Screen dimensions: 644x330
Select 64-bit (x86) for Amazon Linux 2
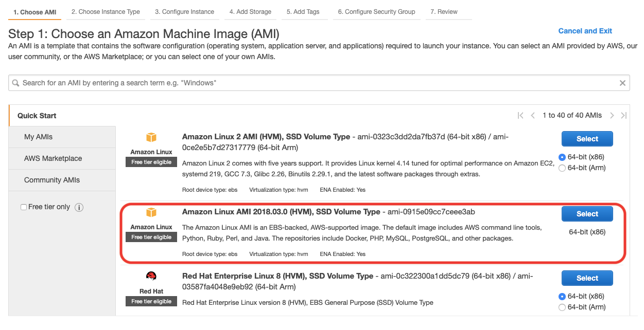562,157
